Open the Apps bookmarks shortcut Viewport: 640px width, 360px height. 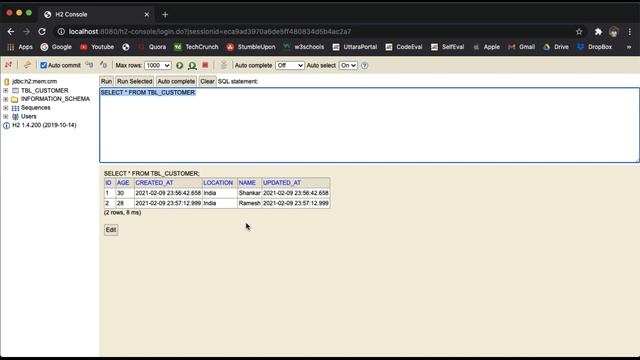click(20, 47)
